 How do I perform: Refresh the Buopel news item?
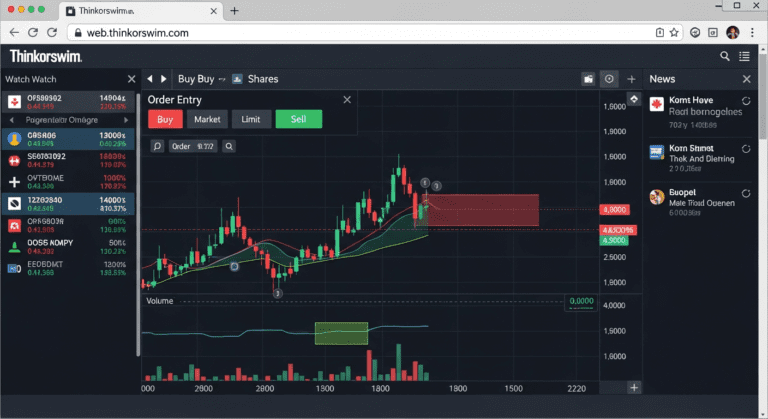(x=746, y=194)
